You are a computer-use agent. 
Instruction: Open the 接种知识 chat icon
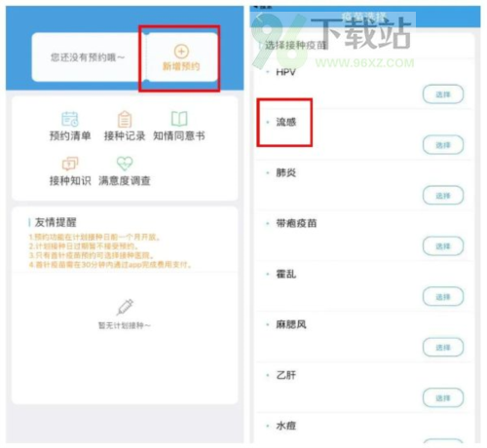coord(70,164)
